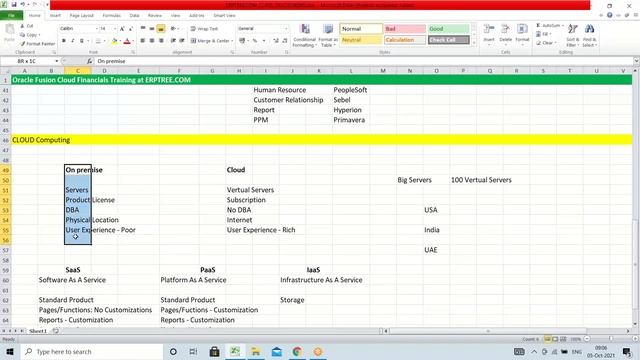
Task: Decrease font size with Shrink Font
Action: click(131, 29)
